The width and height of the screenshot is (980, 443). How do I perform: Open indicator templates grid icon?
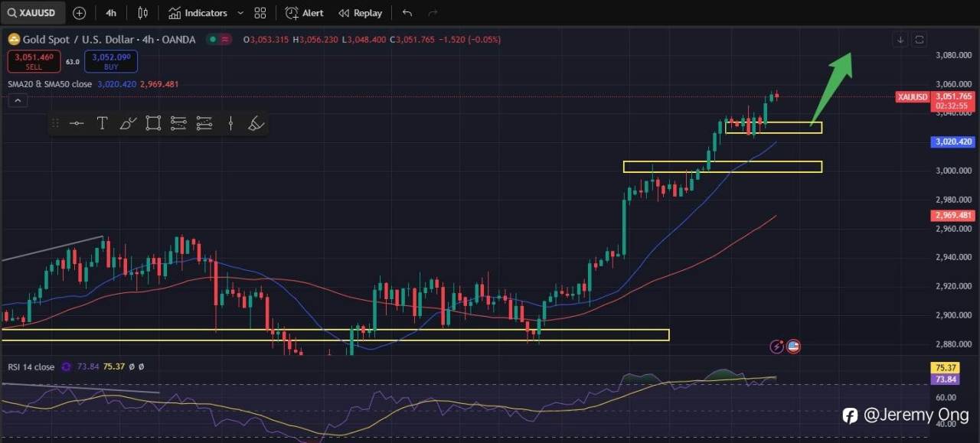tap(260, 13)
